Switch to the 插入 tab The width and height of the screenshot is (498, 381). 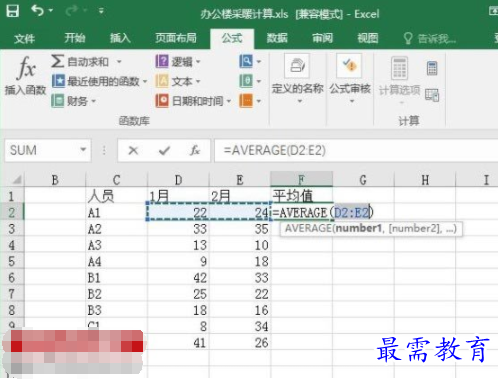coord(120,38)
